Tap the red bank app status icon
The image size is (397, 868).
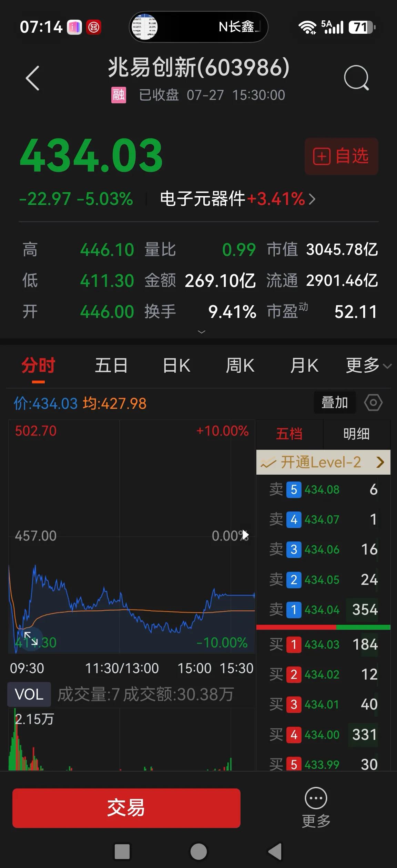[x=94, y=27]
